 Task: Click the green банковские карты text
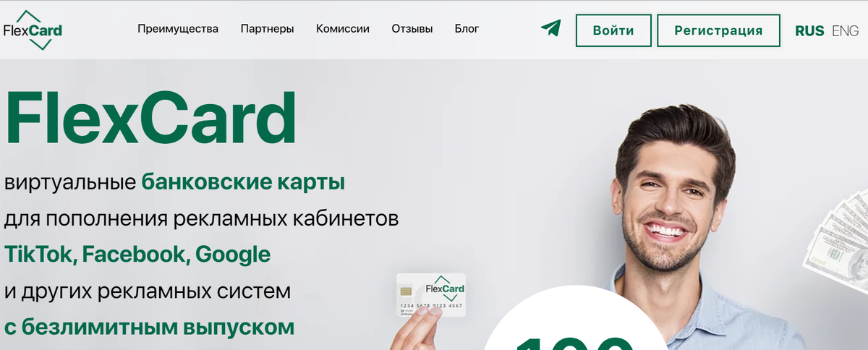tap(243, 182)
